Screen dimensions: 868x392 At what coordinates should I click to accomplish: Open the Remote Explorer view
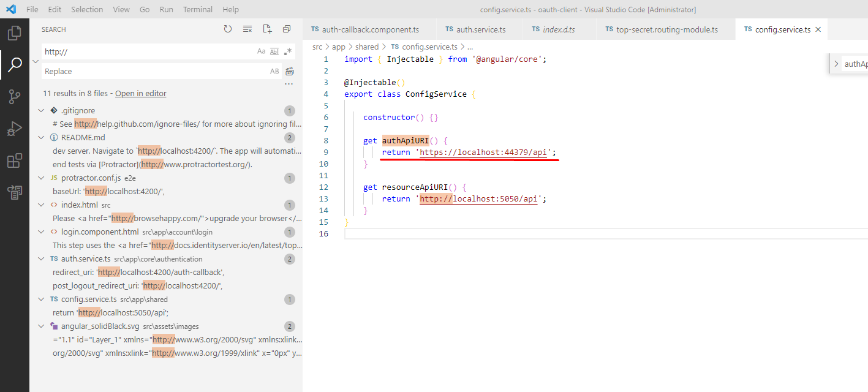(14, 192)
